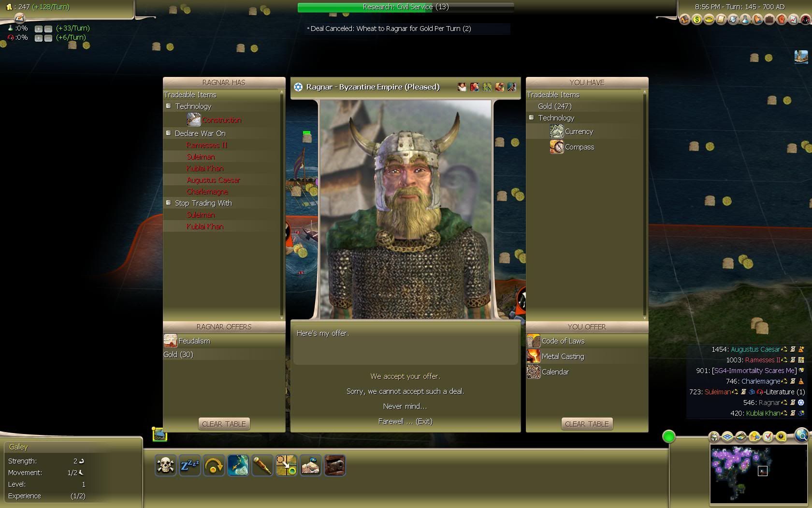Open the Espionage Advisor spy icon

coord(805,19)
